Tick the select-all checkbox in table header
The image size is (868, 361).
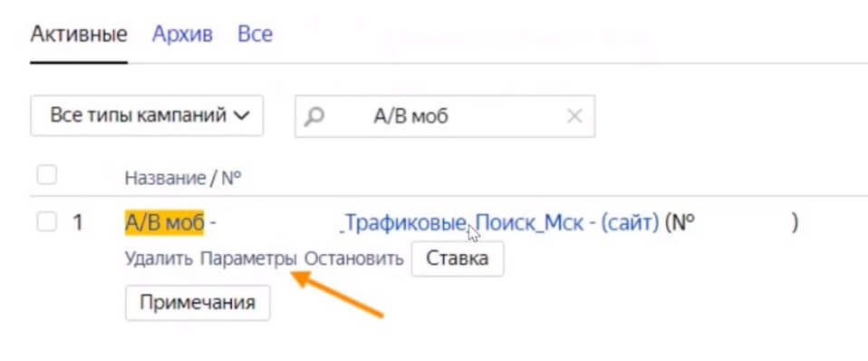[x=46, y=176]
